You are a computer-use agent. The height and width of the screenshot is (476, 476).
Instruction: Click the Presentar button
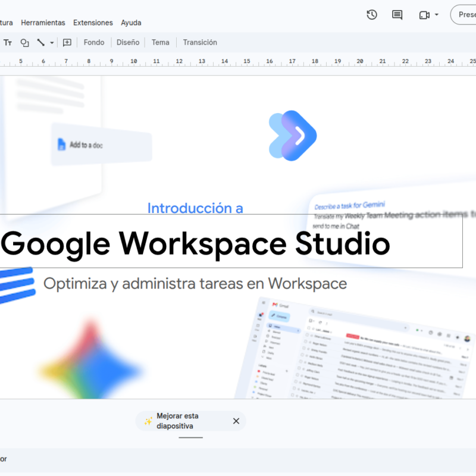point(464,14)
